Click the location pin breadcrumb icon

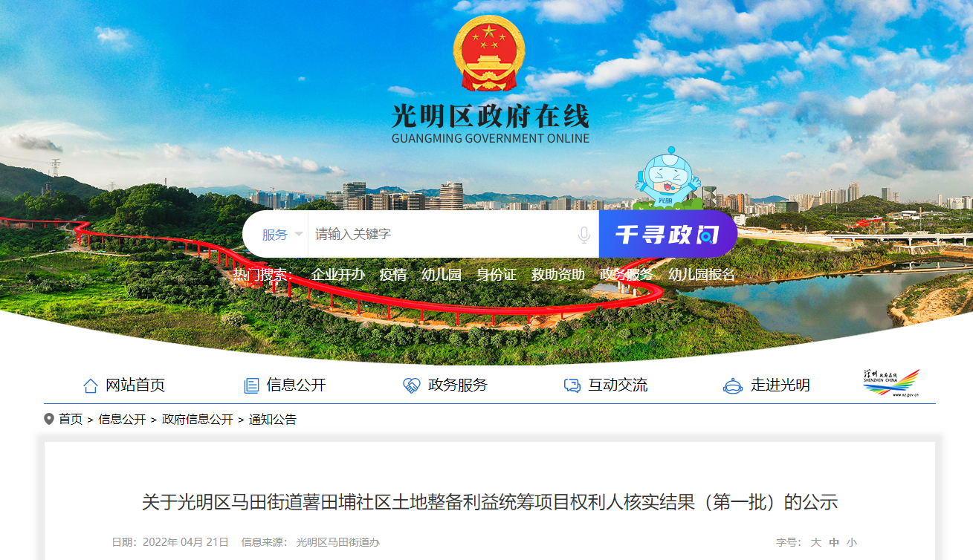pyautogui.click(x=49, y=419)
